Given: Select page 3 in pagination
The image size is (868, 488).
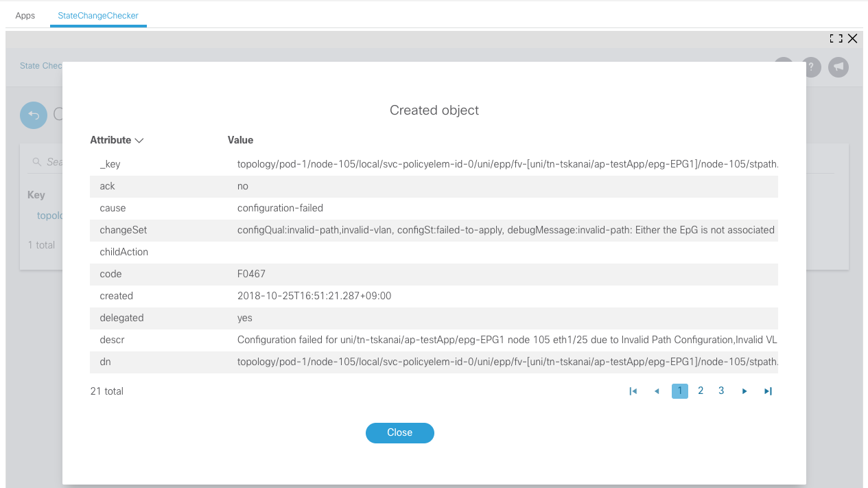Looking at the screenshot, I should click(x=720, y=391).
